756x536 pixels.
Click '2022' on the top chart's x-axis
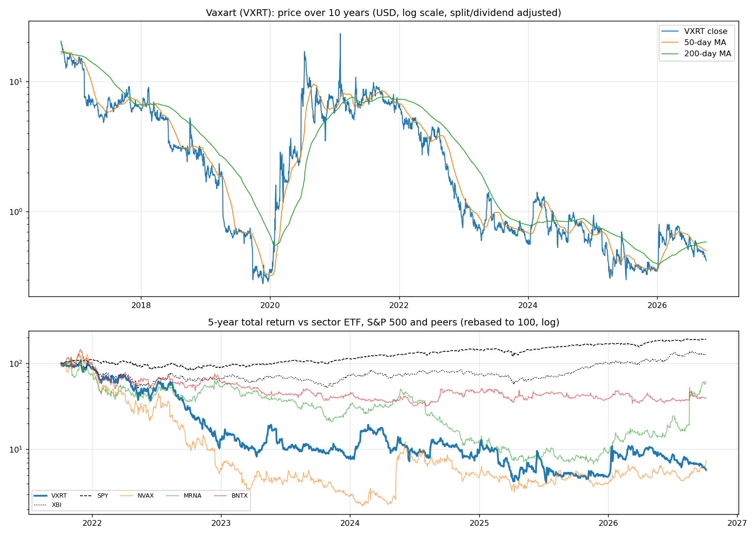[x=399, y=305]
